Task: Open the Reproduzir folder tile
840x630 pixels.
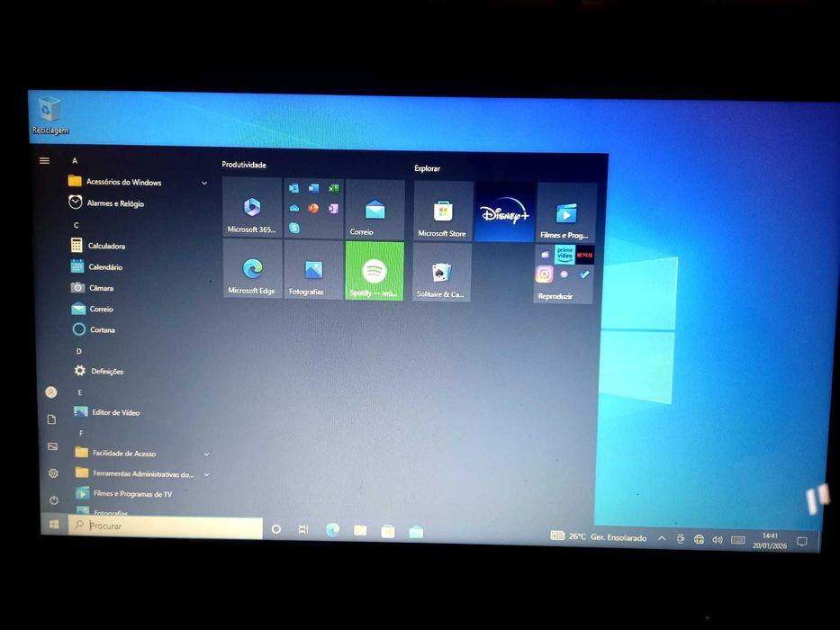Action: 565,274
